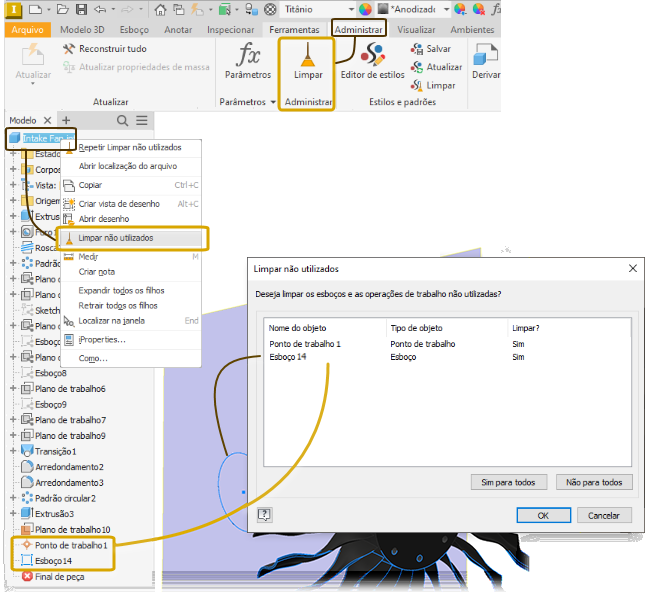This screenshot has height=592, width=650.
Task: Toggle Sim value for Ponto de trabalho 1
Action: [518, 344]
